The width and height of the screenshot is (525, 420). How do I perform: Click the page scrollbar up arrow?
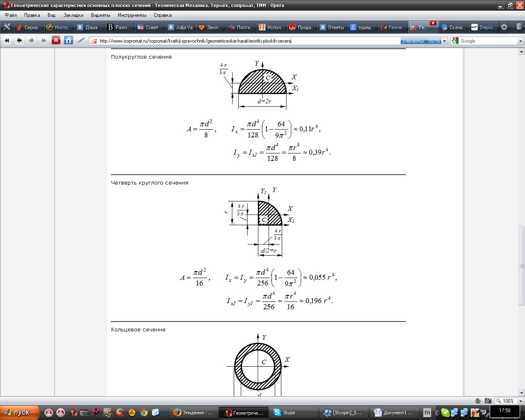pos(521,52)
